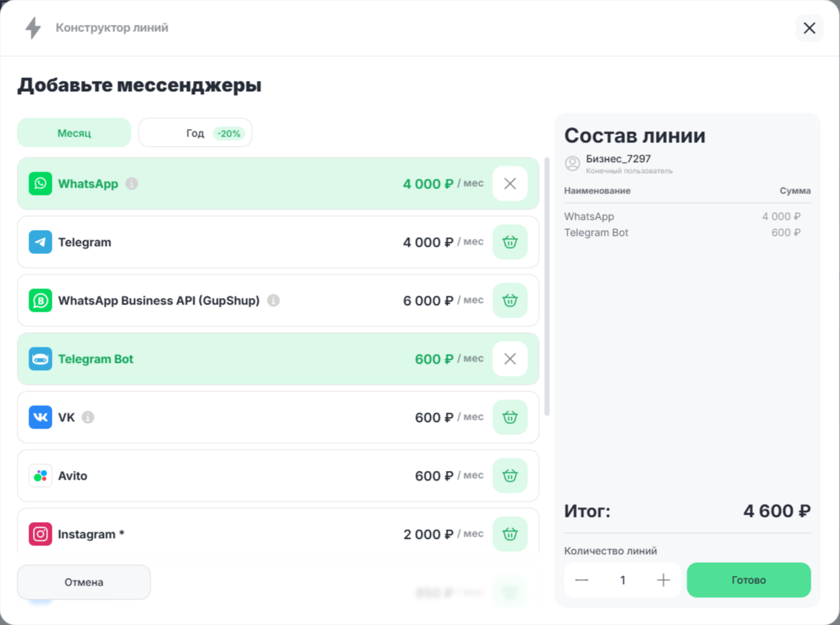Add Telegram to the line basket

click(510, 242)
